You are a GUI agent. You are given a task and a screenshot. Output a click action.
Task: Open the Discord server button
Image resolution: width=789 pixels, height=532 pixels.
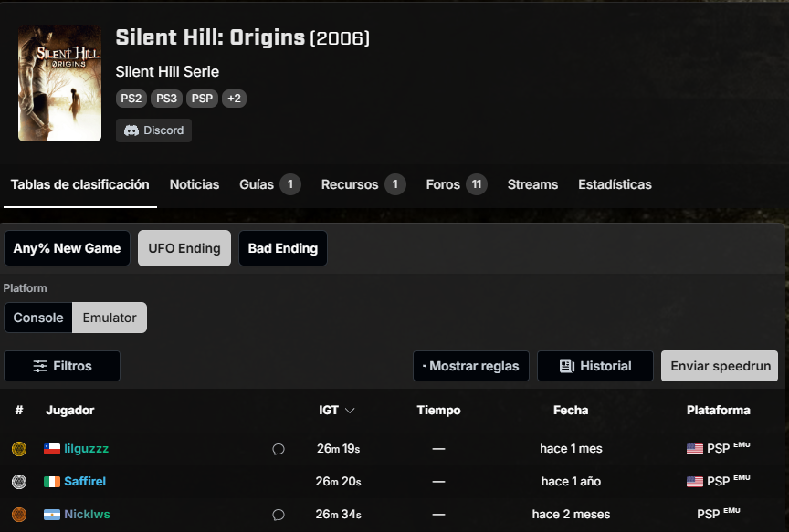[x=153, y=130]
